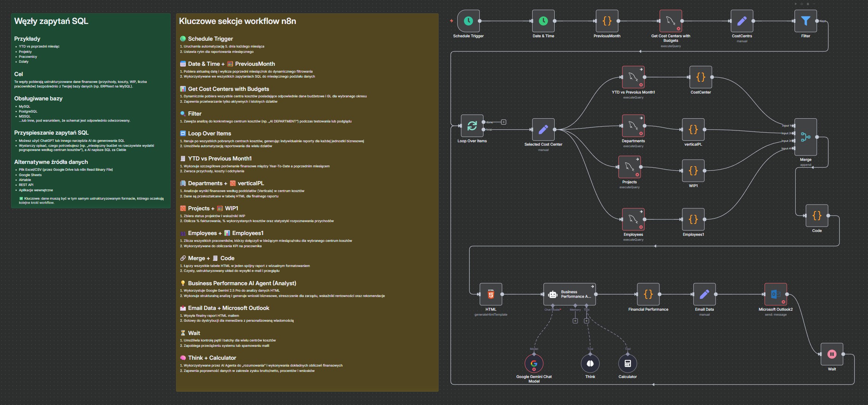Select the Financial Performance code node
The image size is (868, 405).
coord(648,294)
